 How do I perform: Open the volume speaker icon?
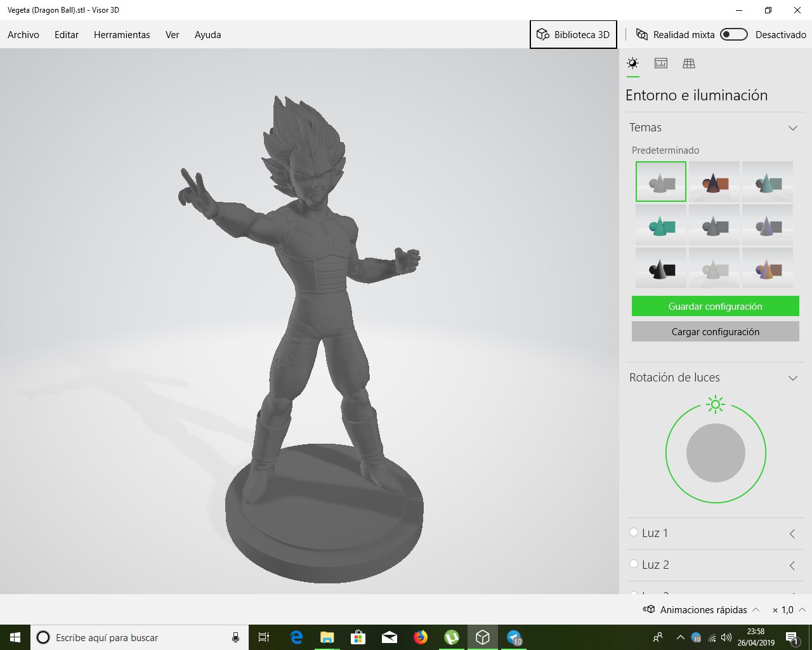(x=726, y=637)
